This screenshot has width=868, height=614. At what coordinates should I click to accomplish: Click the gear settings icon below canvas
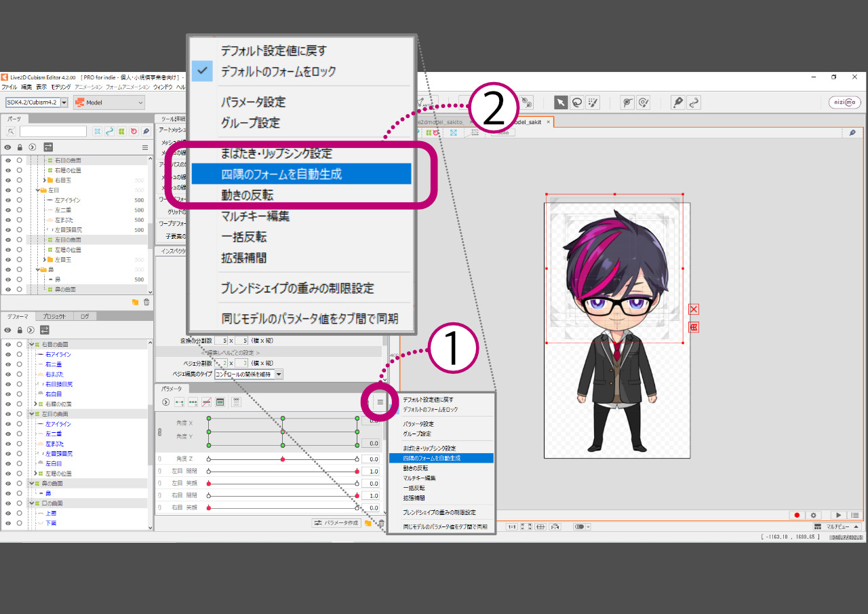[x=813, y=516]
